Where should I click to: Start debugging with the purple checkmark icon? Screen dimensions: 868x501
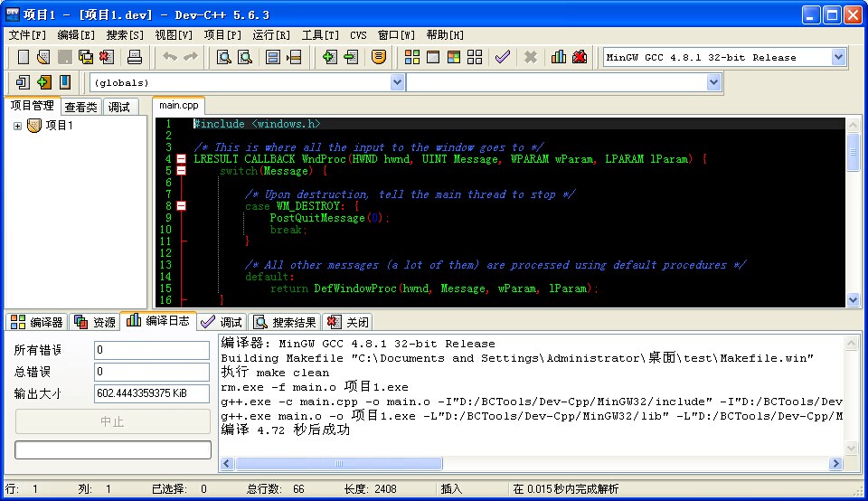pos(502,57)
